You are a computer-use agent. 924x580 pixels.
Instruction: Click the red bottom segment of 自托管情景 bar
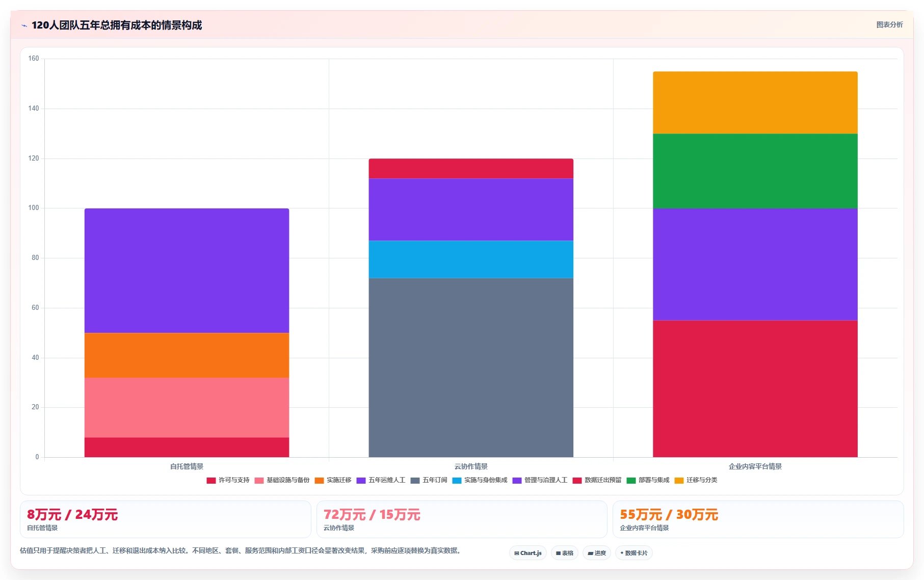[187, 447]
